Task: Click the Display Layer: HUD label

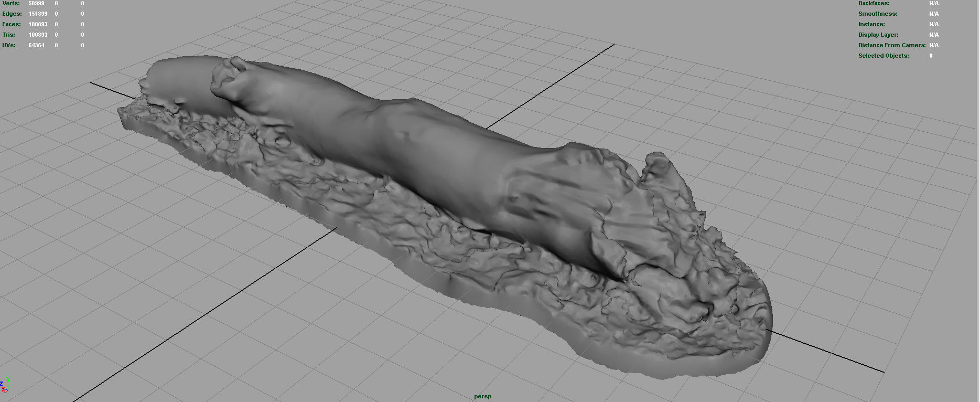Action: coord(878,35)
